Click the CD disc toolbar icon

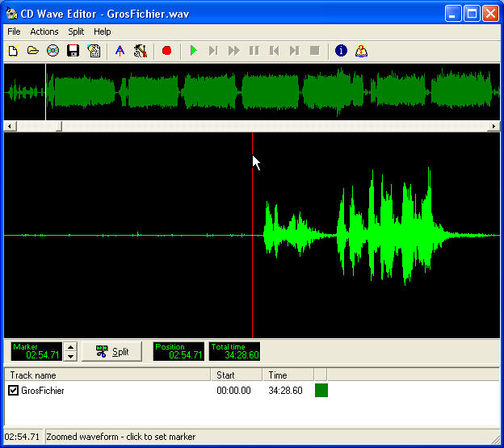53,51
